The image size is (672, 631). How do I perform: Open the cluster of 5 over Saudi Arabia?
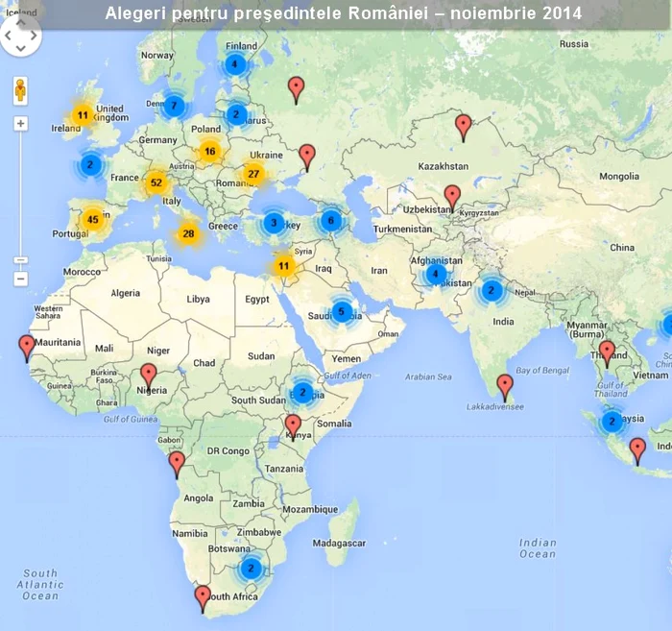(342, 311)
